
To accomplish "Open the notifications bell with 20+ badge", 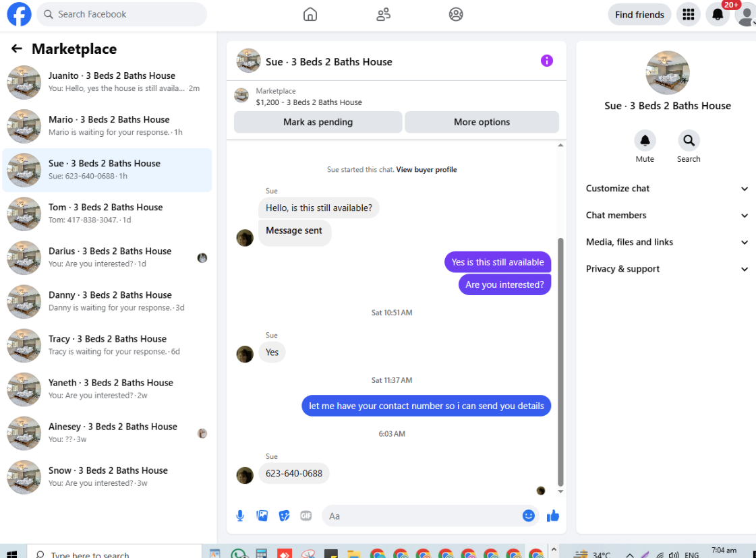I will click(x=718, y=14).
